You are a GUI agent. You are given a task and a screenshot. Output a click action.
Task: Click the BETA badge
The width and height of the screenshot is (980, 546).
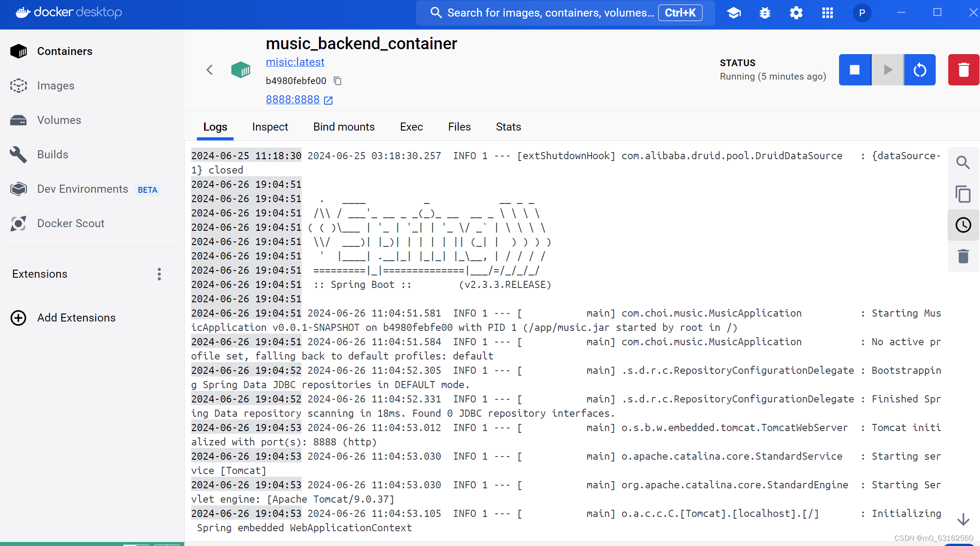(148, 190)
